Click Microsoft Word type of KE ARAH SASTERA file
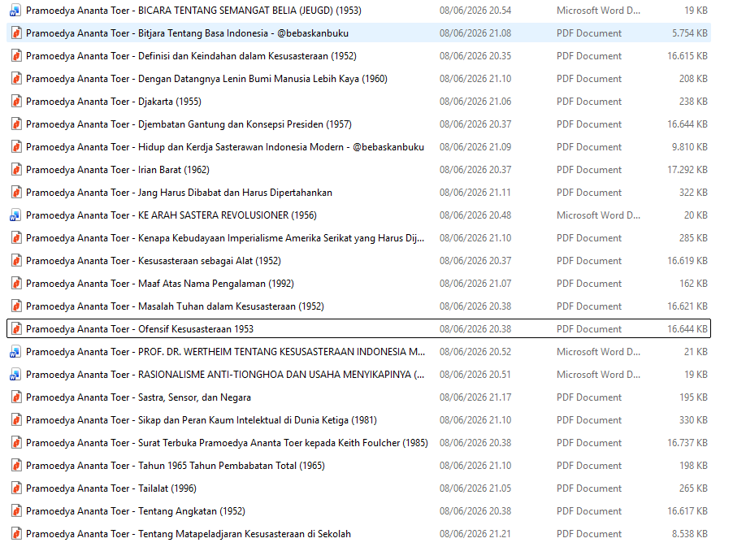 (598, 215)
